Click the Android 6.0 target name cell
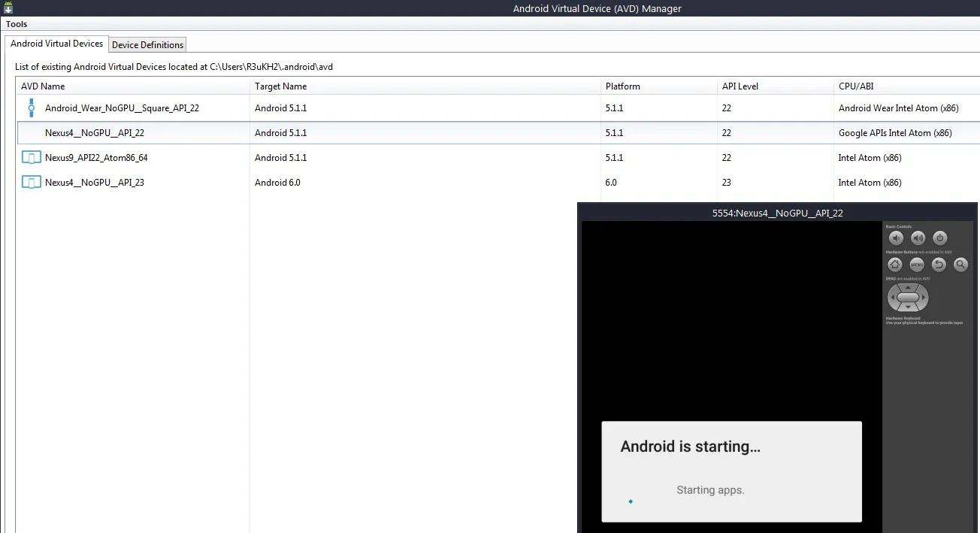Image resolution: width=980 pixels, height=533 pixels. pyautogui.click(x=277, y=183)
